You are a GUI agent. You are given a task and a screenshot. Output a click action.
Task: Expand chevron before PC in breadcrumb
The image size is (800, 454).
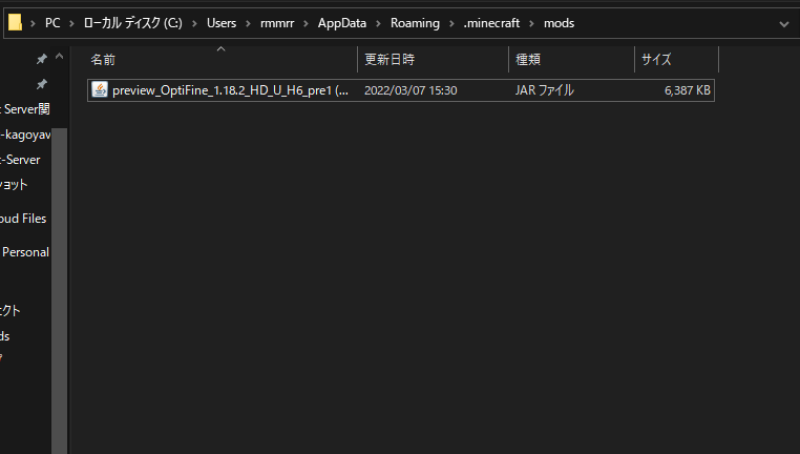33,23
